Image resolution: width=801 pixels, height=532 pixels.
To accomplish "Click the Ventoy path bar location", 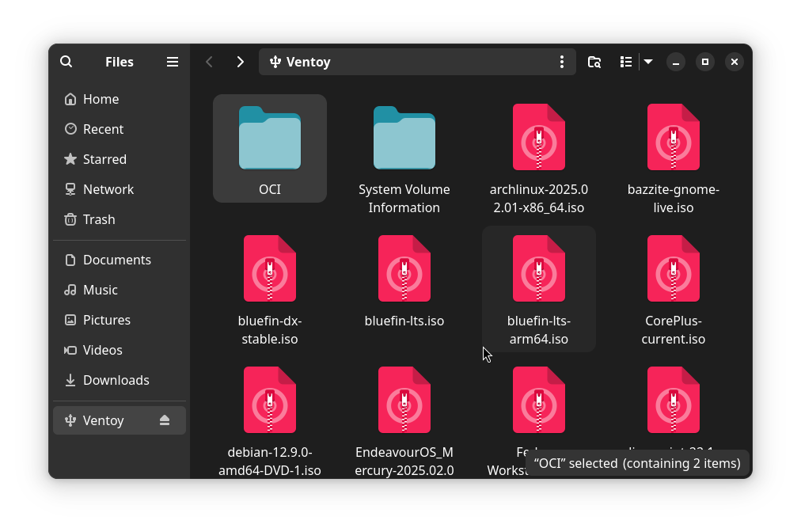I will [417, 62].
